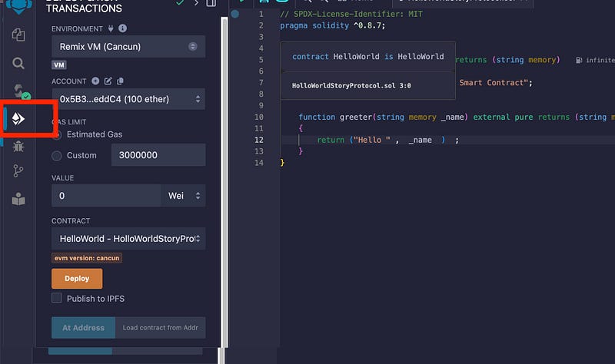
Task: Click the Publish to IPFS label text
Action: (x=95, y=299)
